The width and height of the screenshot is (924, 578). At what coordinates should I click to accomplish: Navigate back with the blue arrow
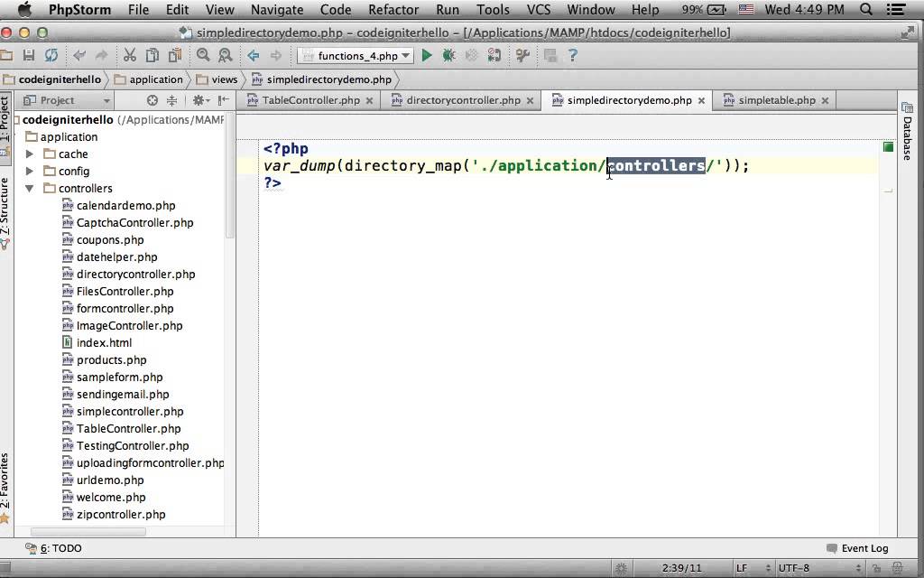tap(254, 55)
